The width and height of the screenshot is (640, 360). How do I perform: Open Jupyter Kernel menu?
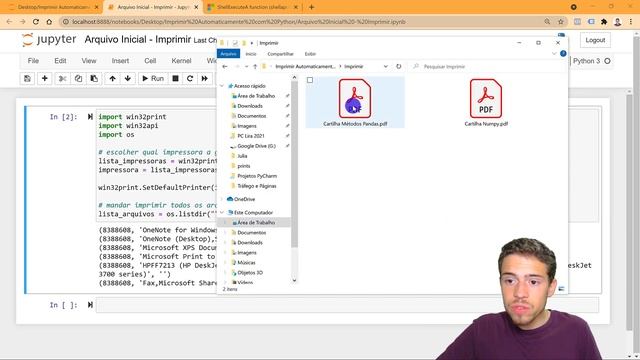181,61
